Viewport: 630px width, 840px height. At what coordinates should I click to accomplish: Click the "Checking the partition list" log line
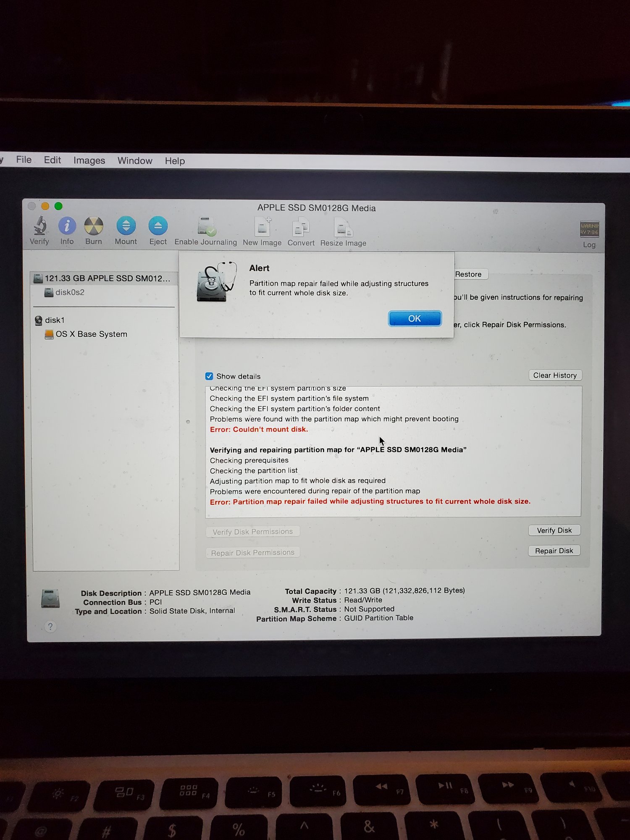pos(254,471)
